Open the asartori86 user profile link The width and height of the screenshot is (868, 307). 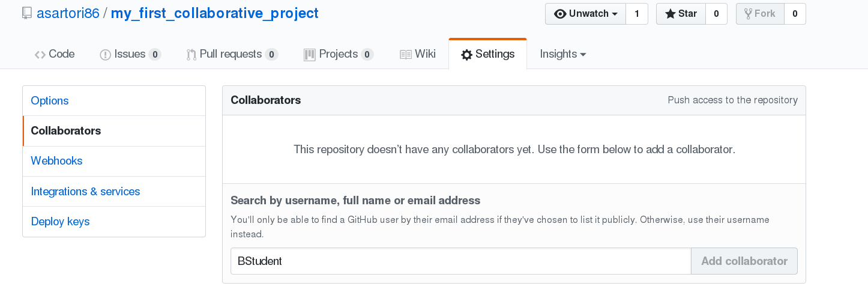coord(68,13)
